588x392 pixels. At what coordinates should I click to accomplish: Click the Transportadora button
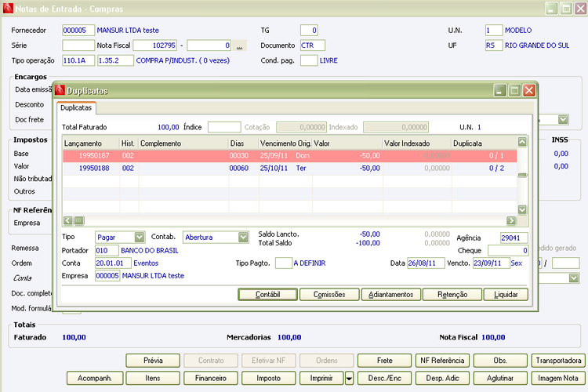557,361
